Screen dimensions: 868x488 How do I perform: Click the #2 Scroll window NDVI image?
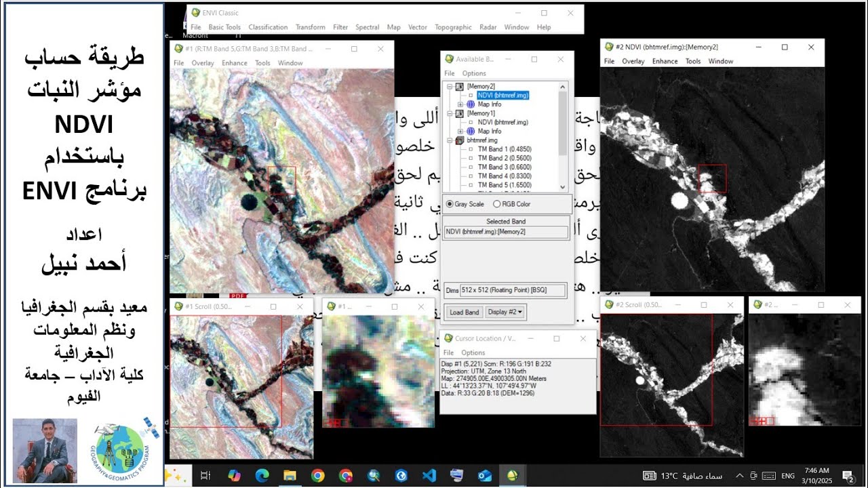pos(671,384)
